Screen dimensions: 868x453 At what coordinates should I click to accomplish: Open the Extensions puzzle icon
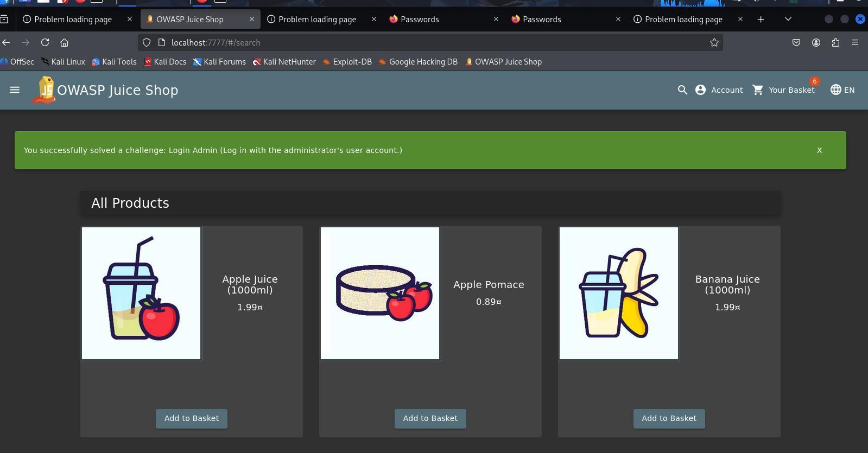pyautogui.click(x=835, y=42)
